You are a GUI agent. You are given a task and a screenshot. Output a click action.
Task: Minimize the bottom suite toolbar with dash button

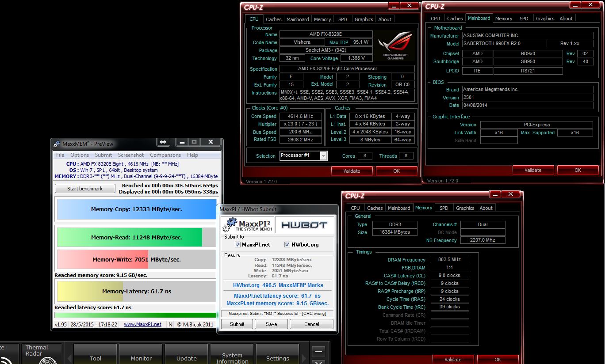(318, 351)
